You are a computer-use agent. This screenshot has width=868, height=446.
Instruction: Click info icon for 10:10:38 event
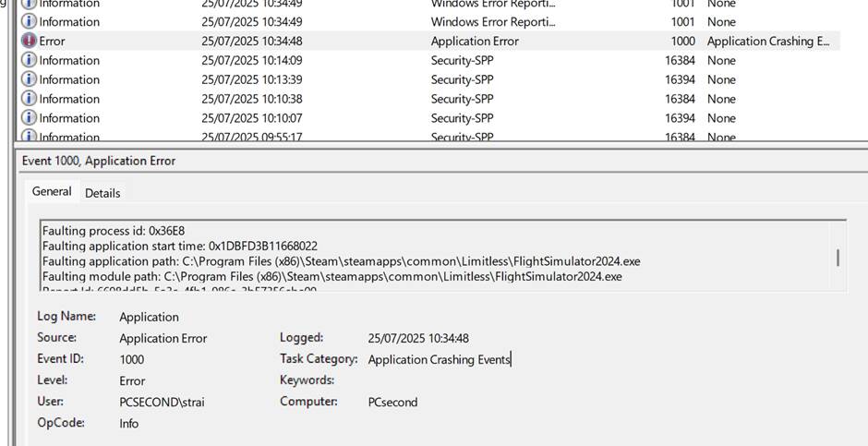click(29, 99)
